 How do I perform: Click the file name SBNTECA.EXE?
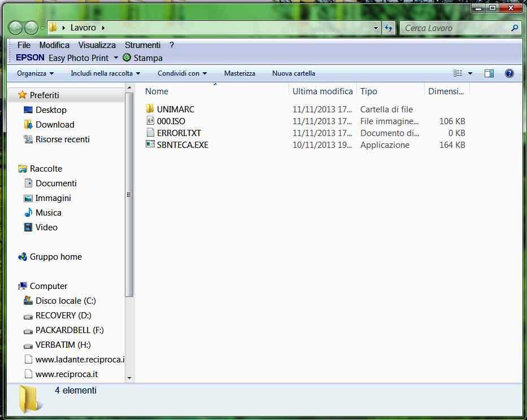(182, 145)
